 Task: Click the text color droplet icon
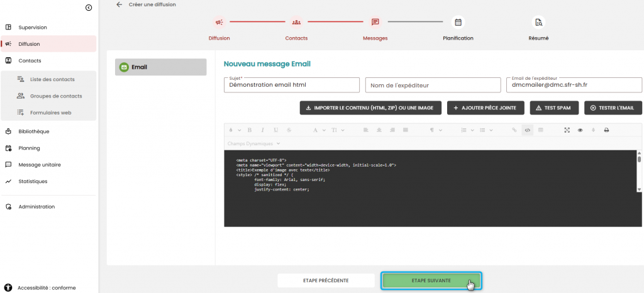click(x=231, y=130)
